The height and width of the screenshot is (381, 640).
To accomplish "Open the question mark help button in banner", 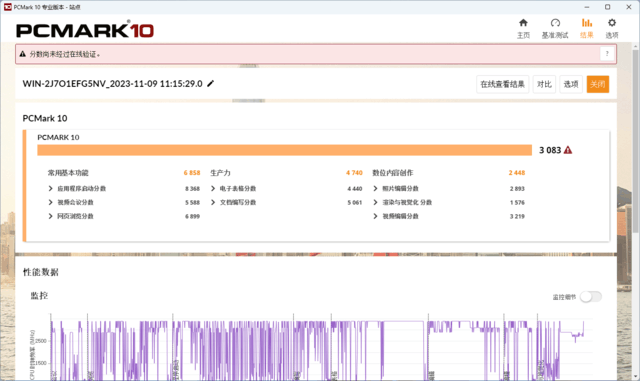I will [607, 53].
